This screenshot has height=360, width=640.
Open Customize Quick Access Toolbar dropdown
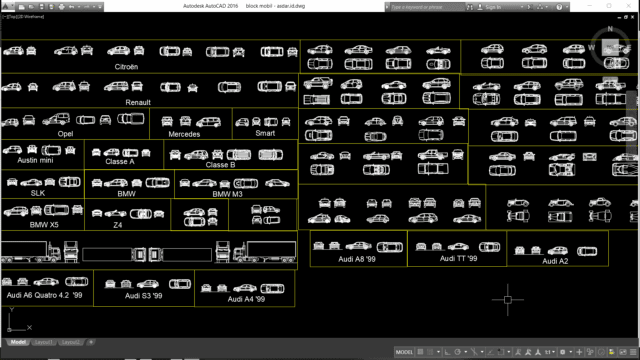[x=100, y=7]
